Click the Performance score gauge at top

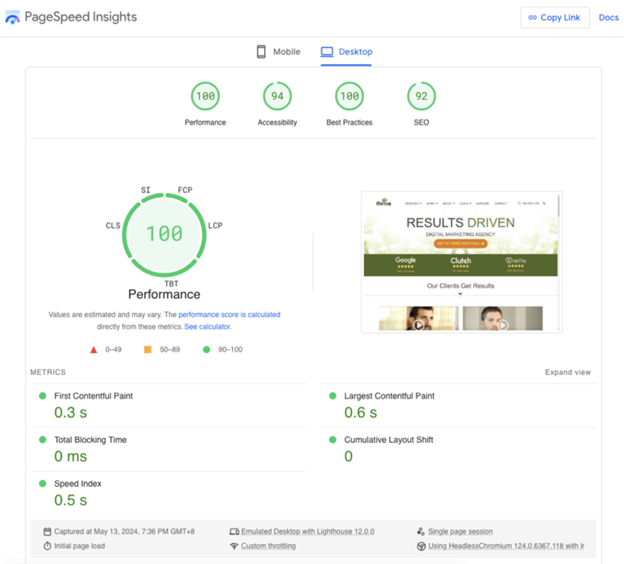click(x=205, y=97)
